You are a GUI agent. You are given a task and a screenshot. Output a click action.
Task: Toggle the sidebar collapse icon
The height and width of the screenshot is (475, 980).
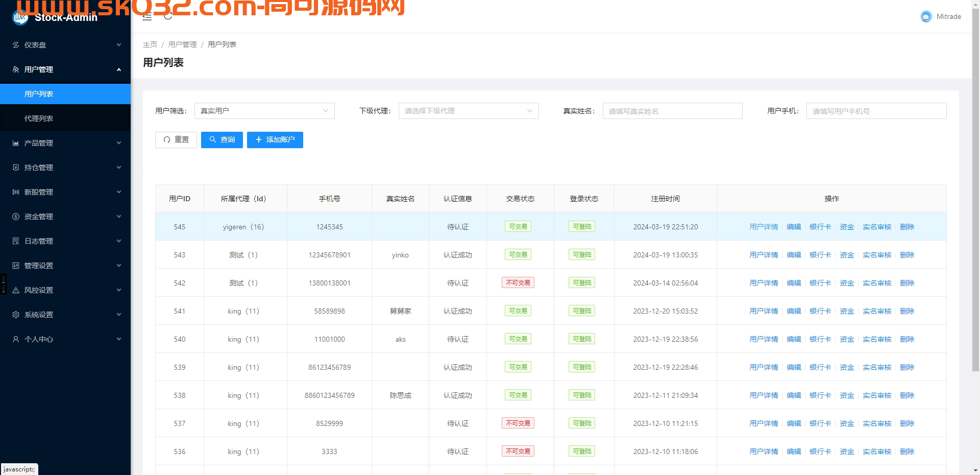pos(147,17)
